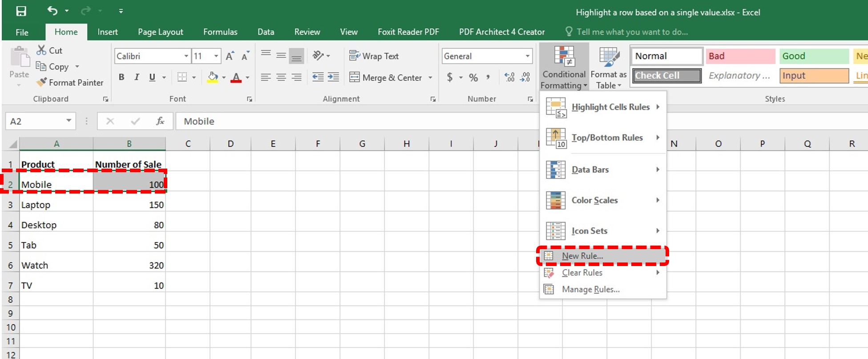Click the Increase Decimal icon
868x359 pixels.
pyautogui.click(x=510, y=77)
